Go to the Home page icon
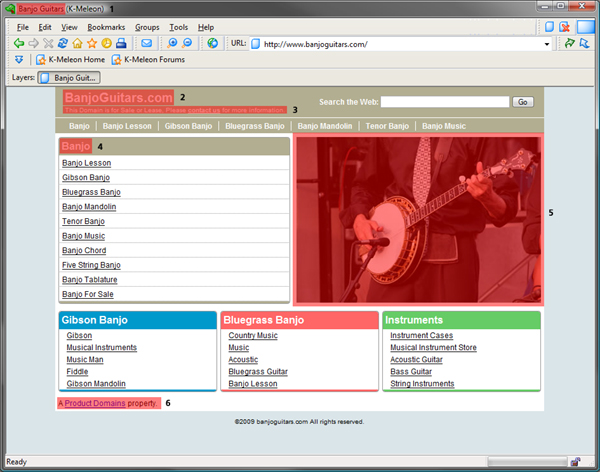The width and height of the screenshot is (600, 472). (77, 43)
